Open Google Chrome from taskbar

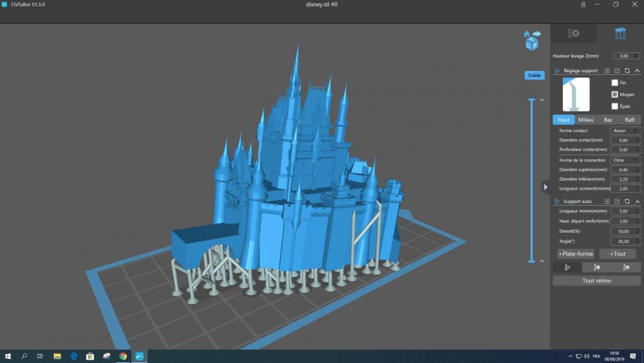pos(123,357)
